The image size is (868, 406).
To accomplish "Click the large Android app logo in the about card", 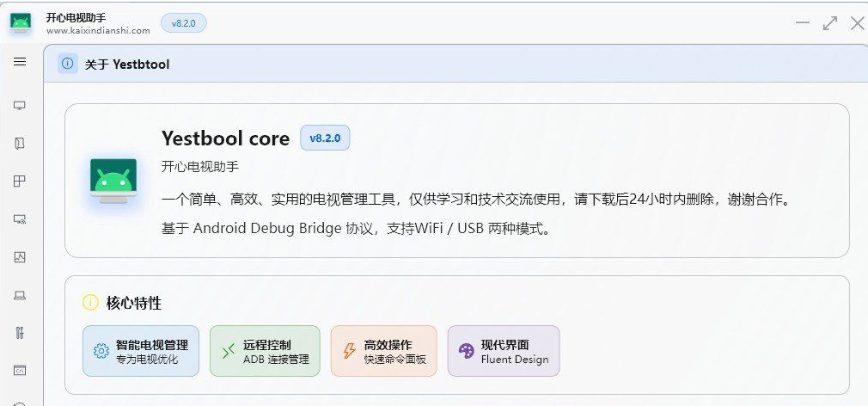I will point(113,181).
